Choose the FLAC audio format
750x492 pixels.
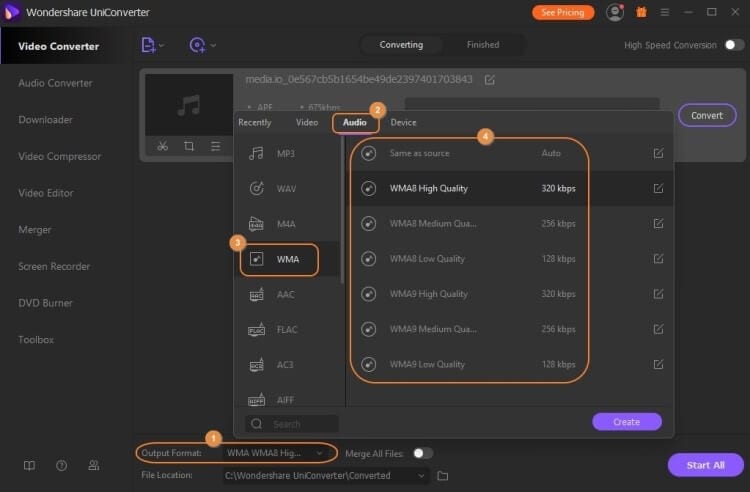287,329
